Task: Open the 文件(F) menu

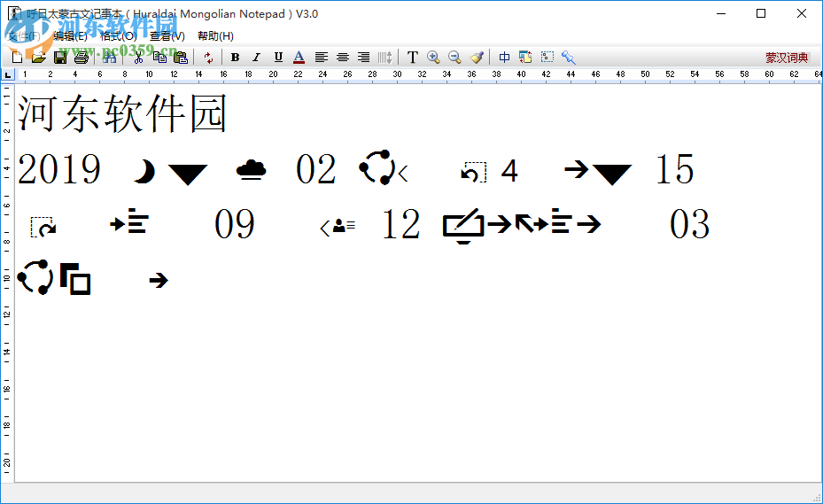Action: coord(24,36)
